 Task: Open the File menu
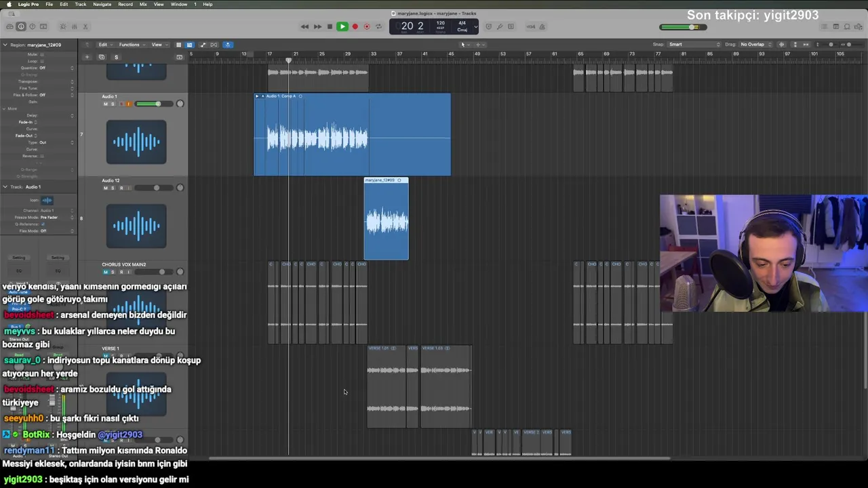coord(50,4)
